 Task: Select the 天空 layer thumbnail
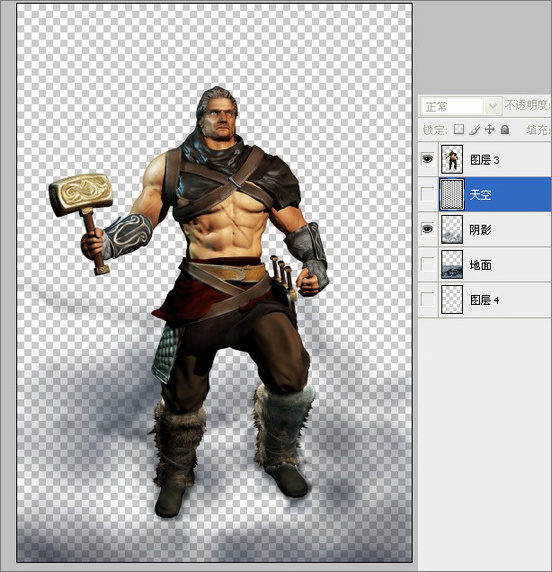click(452, 194)
